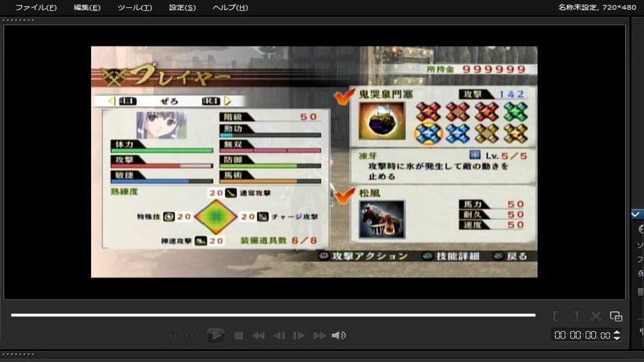This screenshot has width=644, height=362.
Task: Click the 999999 money value in preview
Action: pyautogui.click(x=494, y=69)
